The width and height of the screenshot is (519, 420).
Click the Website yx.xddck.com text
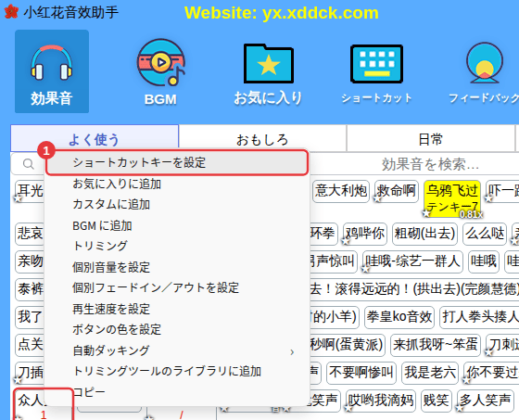click(282, 13)
